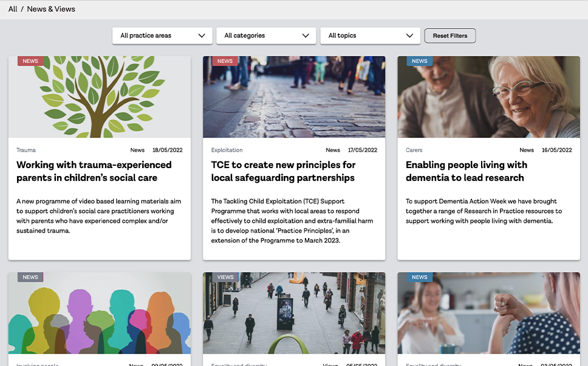The height and width of the screenshot is (366, 588).
Task: Click the Trauma topic label
Action: point(26,150)
